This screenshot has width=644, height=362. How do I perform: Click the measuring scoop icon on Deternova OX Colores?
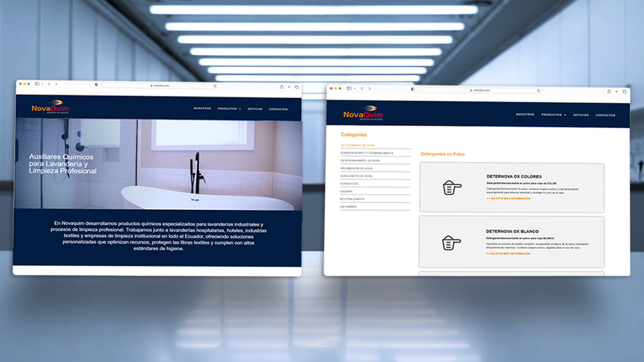tap(451, 187)
